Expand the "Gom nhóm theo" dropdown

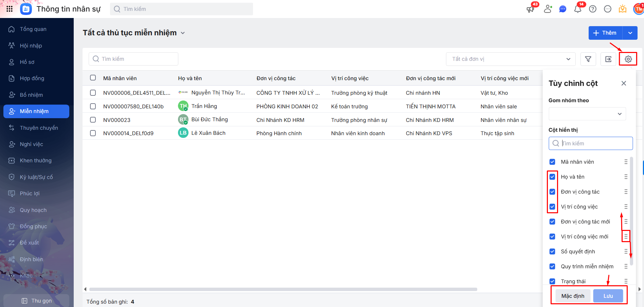(587, 114)
